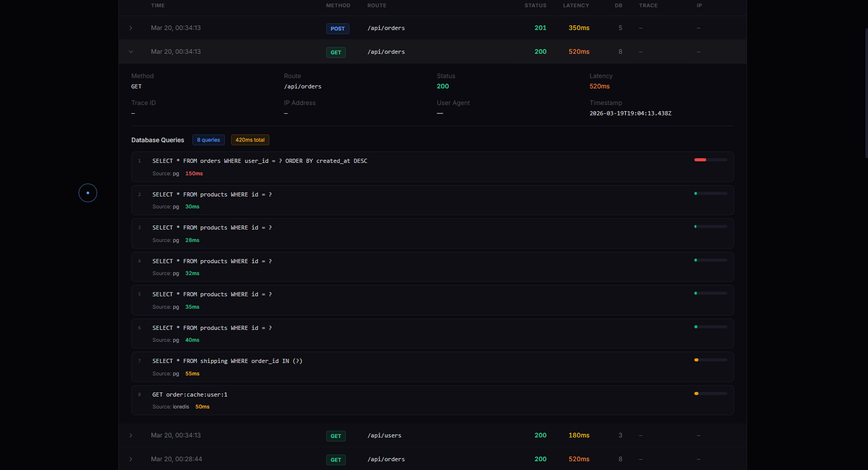The height and width of the screenshot is (470, 868).
Task: Select the 40ms products query
Action: (433, 333)
